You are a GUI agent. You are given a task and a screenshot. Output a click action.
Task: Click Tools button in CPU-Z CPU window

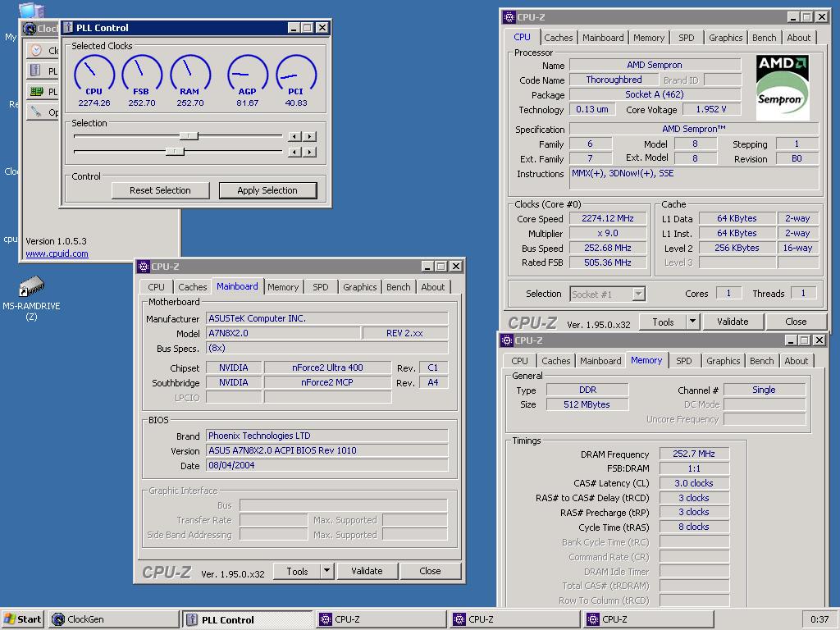click(663, 322)
